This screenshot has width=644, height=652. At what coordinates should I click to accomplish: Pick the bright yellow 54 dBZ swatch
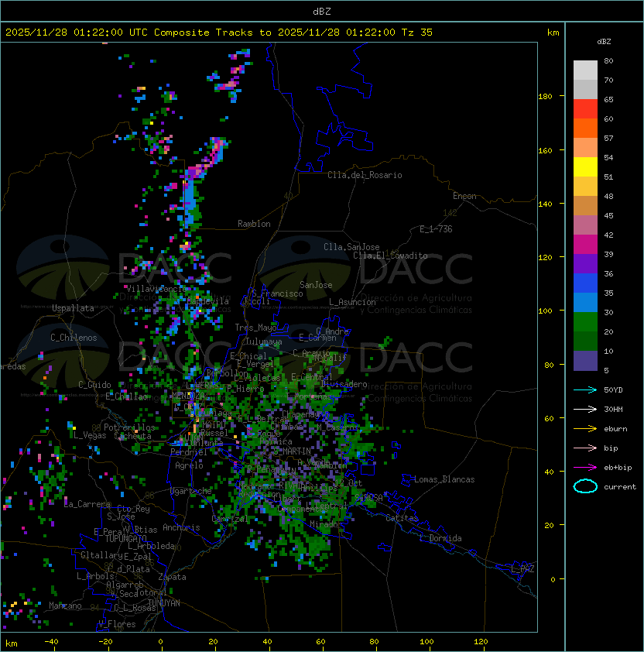coord(585,166)
